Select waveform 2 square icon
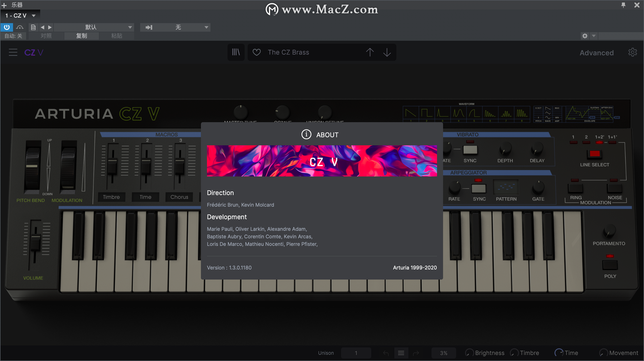This screenshot has width=644, height=361. (x=427, y=113)
